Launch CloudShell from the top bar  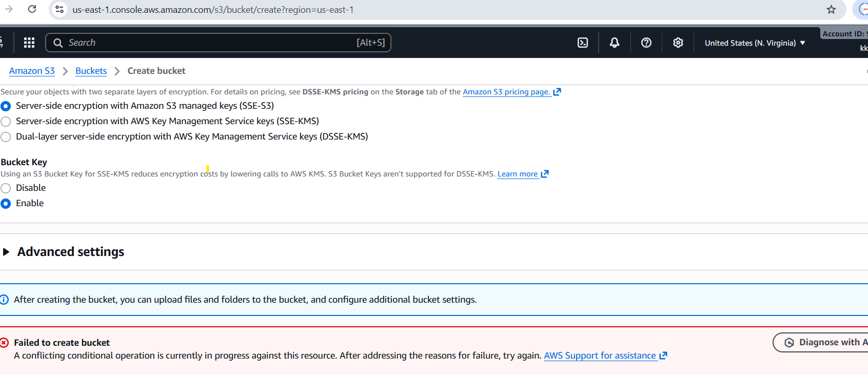click(x=583, y=43)
